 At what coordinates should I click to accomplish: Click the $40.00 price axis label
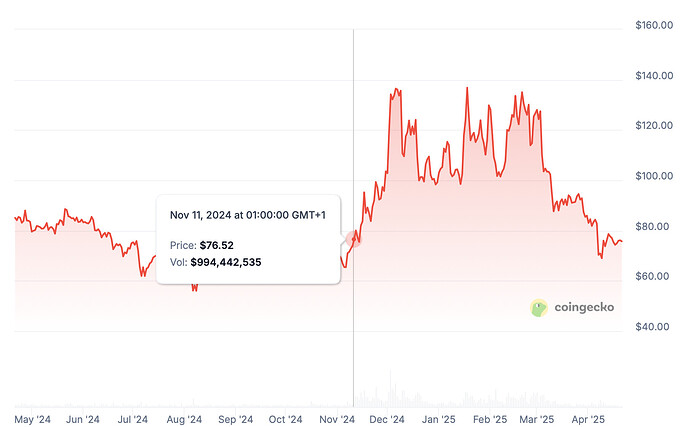pos(652,327)
